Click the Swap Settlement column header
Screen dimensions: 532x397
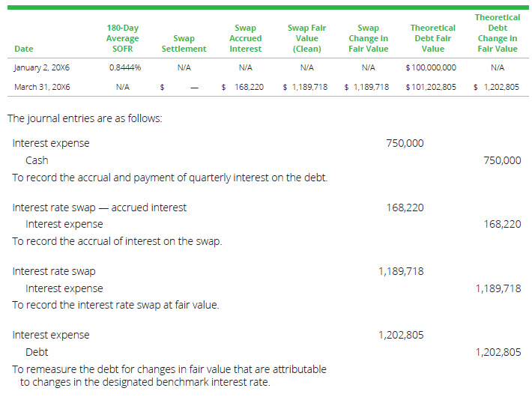pos(184,43)
